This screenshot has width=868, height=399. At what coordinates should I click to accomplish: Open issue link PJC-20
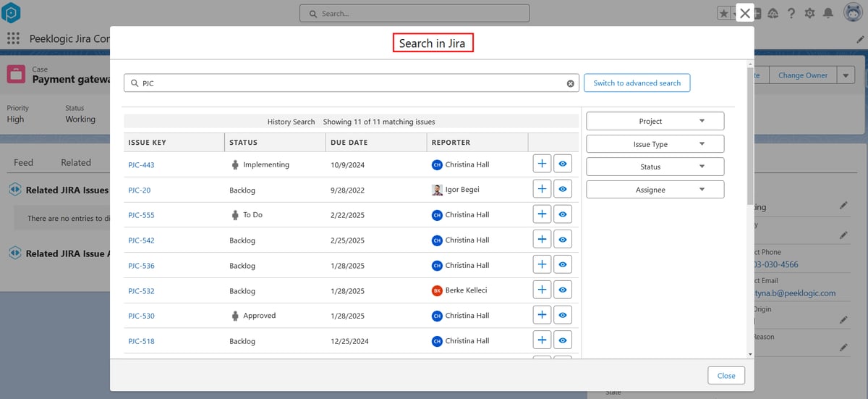(139, 190)
